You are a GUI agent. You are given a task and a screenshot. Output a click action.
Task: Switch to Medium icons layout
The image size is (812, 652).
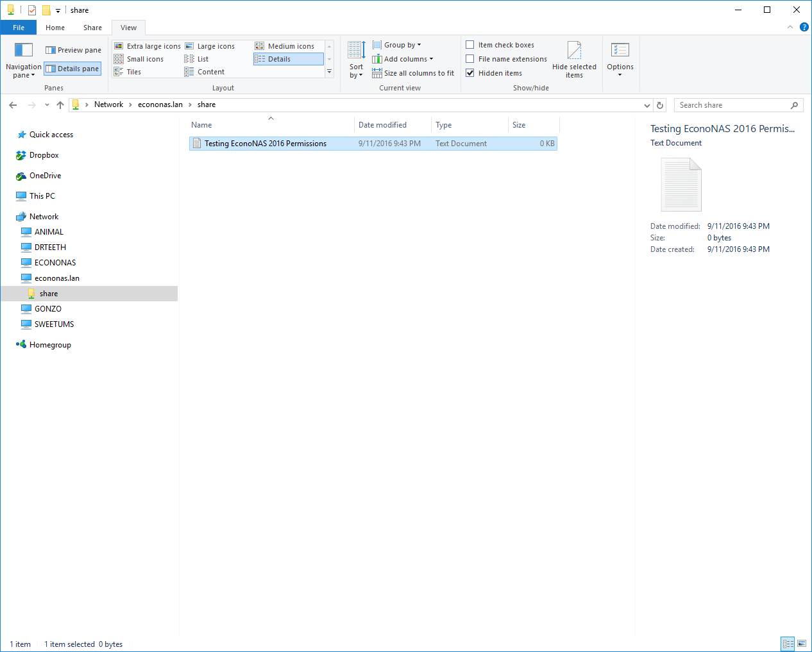click(285, 46)
